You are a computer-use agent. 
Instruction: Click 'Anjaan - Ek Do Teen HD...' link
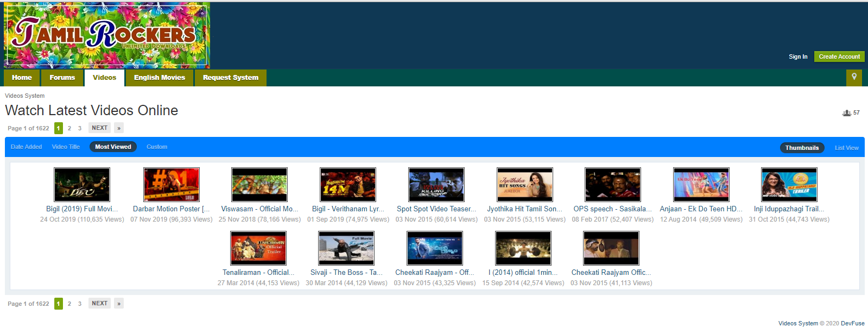click(701, 209)
